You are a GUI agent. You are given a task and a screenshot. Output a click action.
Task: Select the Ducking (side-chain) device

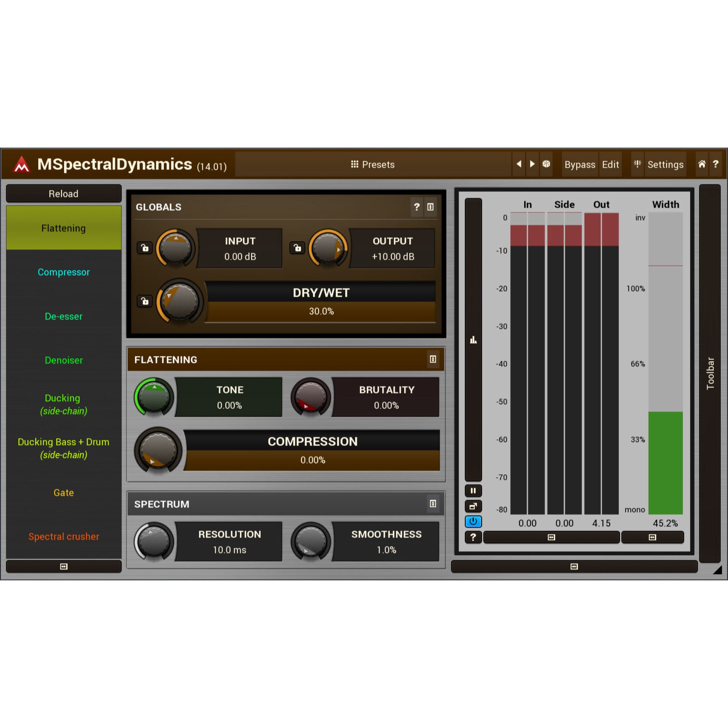(64, 404)
